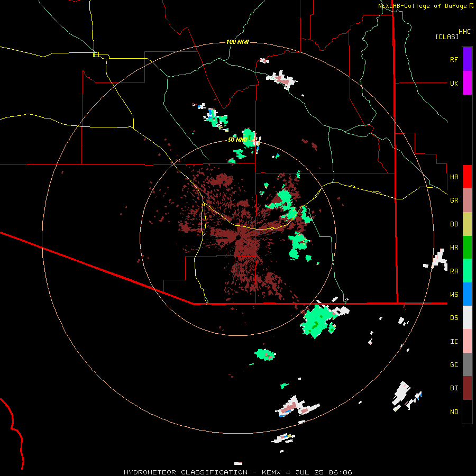Click the BI legend label

tap(454, 388)
